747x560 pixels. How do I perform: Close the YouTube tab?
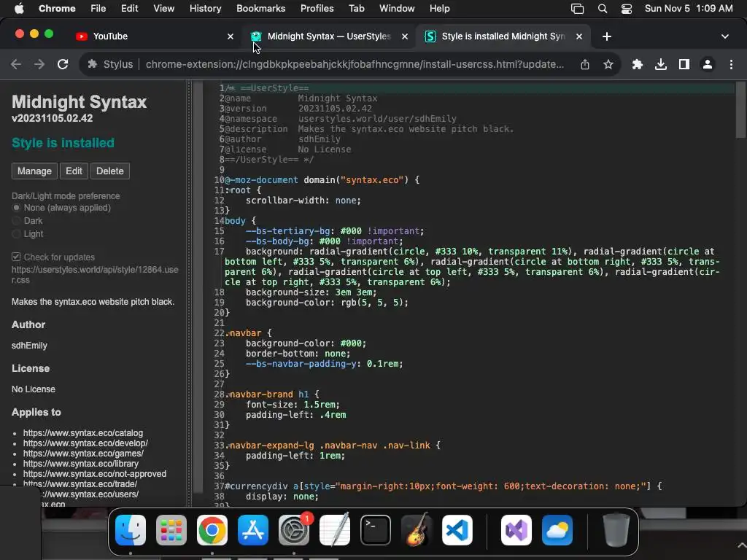[x=230, y=36]
